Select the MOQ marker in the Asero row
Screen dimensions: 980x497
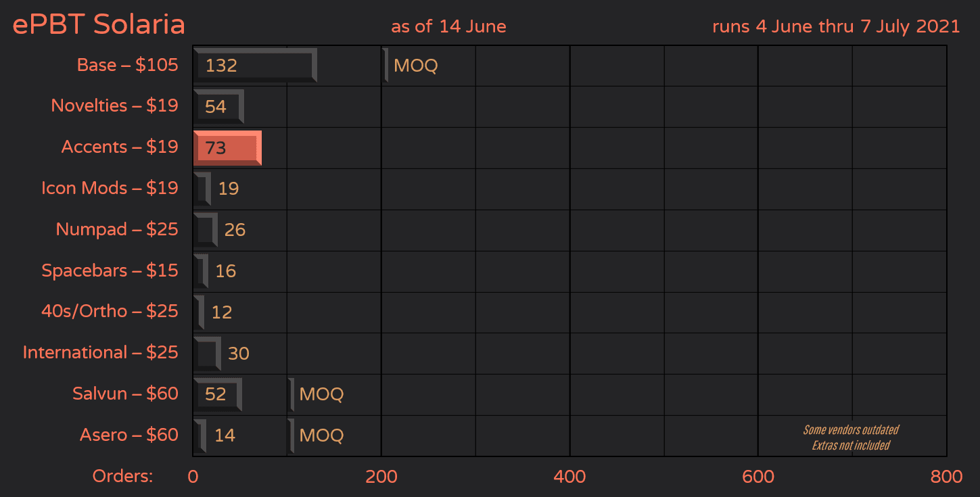tap(292, 435)
